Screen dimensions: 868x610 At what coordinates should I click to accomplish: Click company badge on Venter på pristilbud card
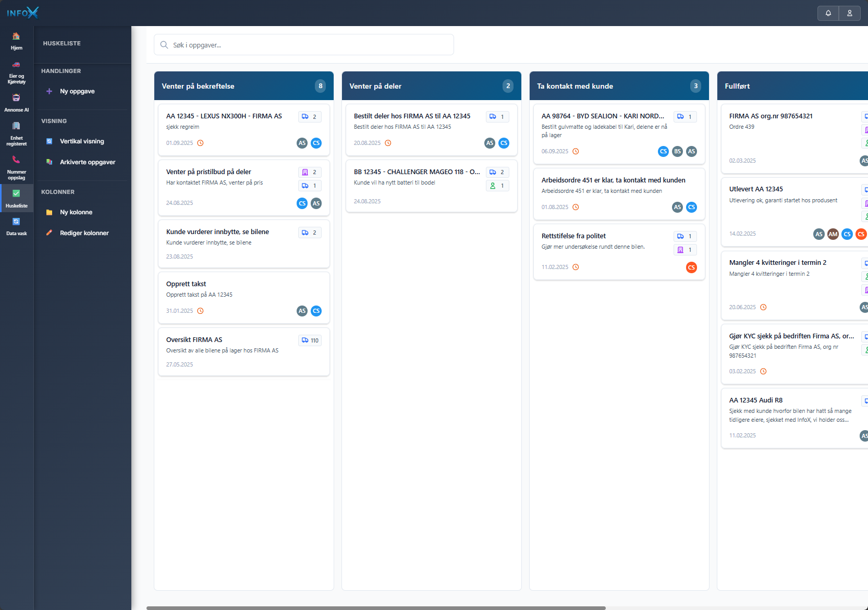click(x=310, y=172)
